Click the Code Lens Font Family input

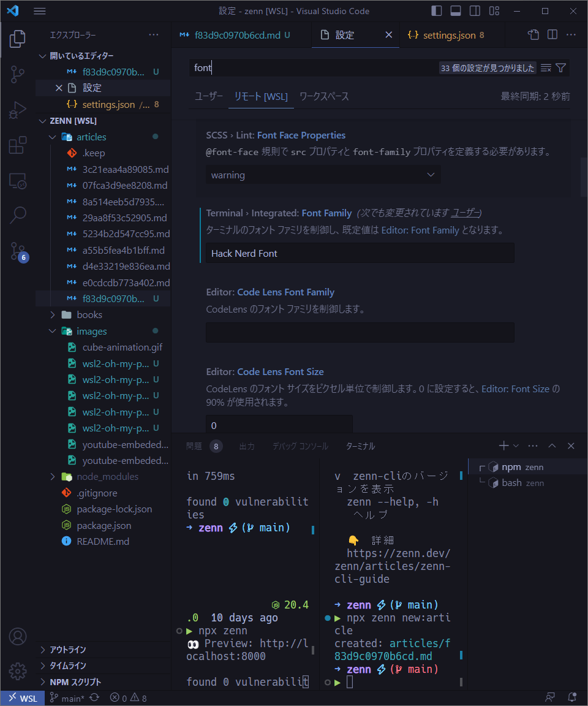tap(360, 332)
